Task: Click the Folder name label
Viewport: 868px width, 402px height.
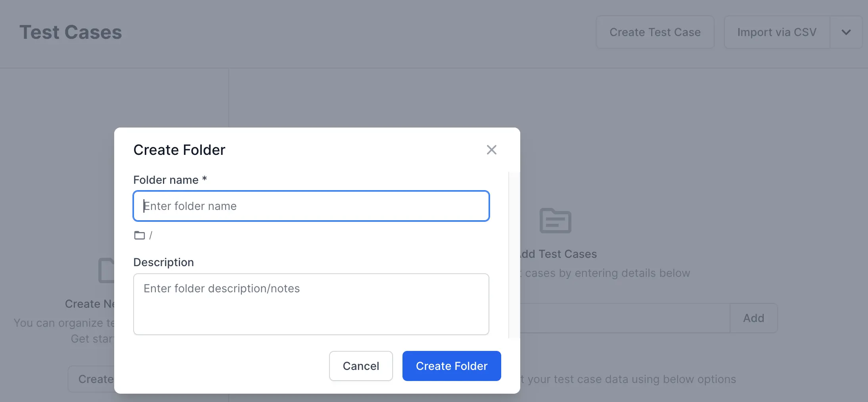Action: click(166, 180)
